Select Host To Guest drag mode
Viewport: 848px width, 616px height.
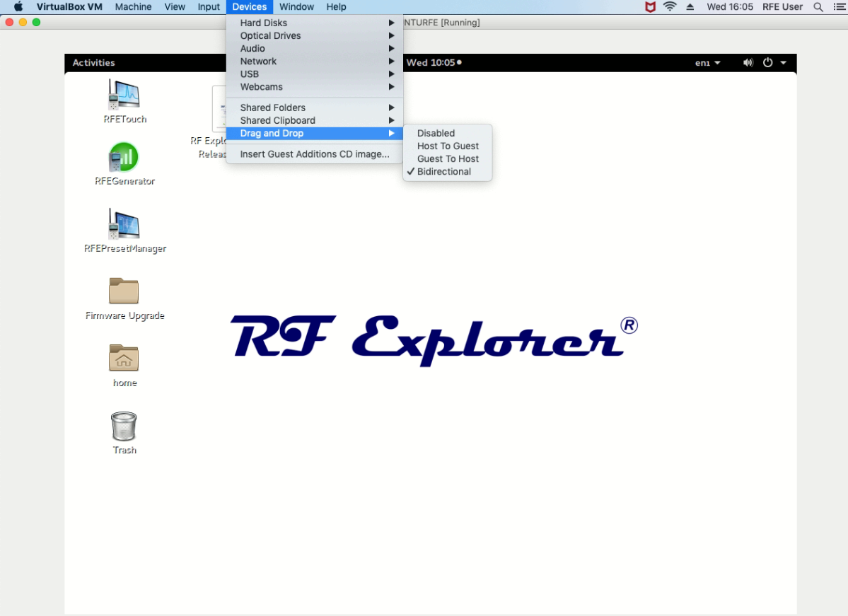448,146
